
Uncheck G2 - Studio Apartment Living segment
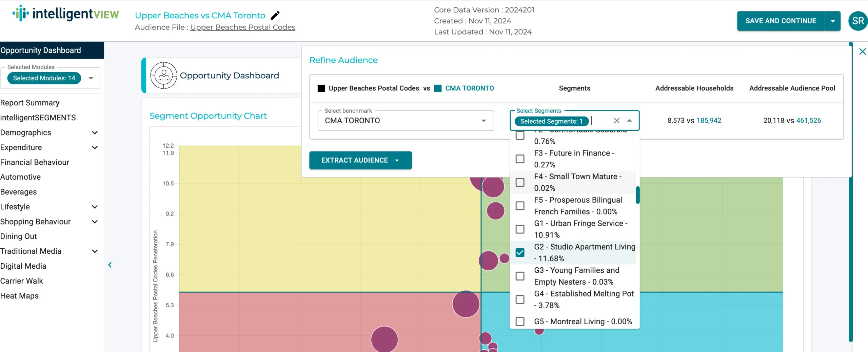tap(520, 253)
